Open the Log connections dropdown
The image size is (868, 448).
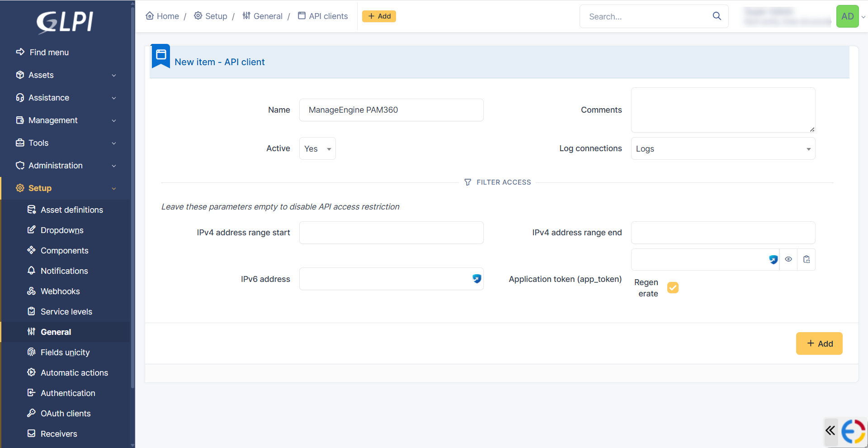pyautogui.click(x=723, y=148)
